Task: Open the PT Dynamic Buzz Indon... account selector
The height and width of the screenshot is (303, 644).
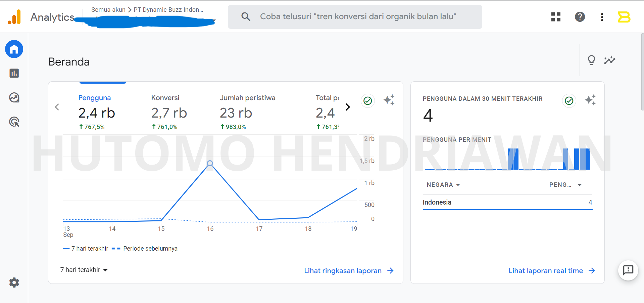Action: (168, 10)
